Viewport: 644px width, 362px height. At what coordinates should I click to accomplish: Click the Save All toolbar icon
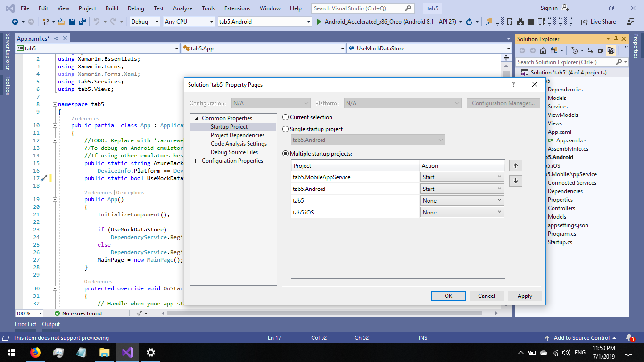tap(82, 22)
